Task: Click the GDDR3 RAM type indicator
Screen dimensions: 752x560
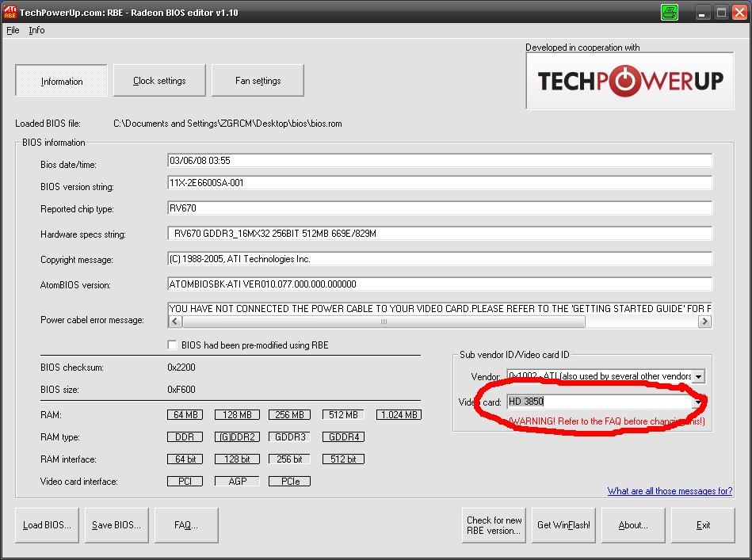Action: (x=290, y=436)
